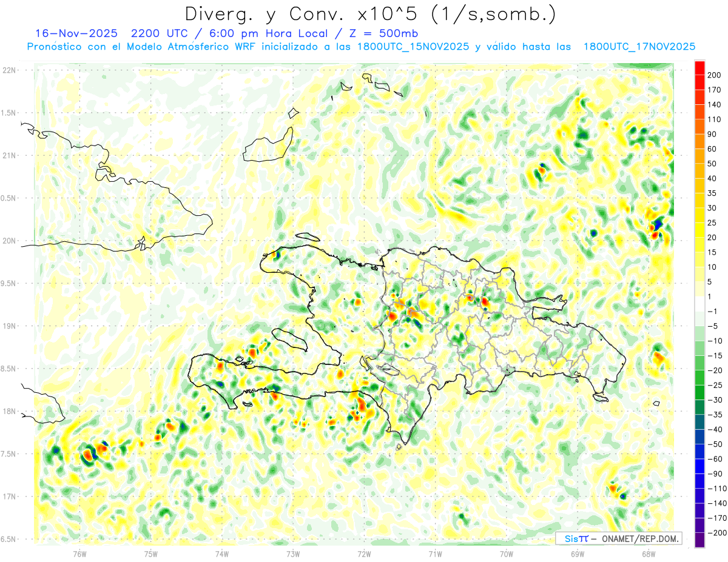Click the colorbar value '-40'

[714, 430]
